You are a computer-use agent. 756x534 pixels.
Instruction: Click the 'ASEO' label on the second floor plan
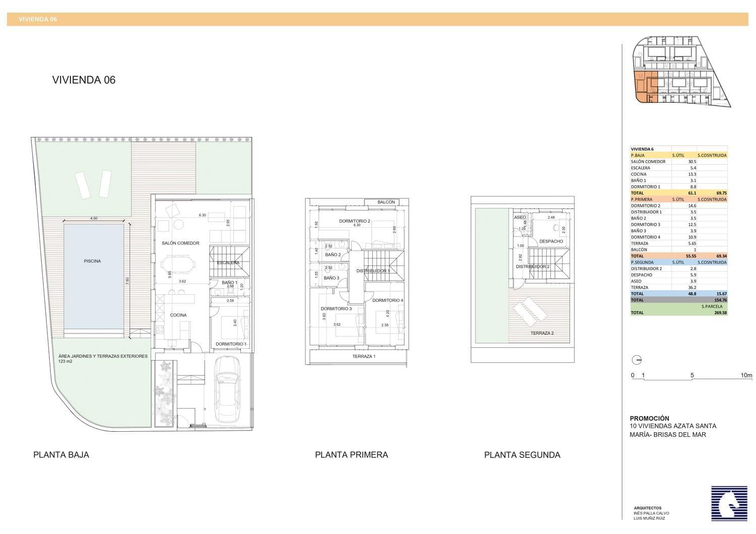[520, 217]
